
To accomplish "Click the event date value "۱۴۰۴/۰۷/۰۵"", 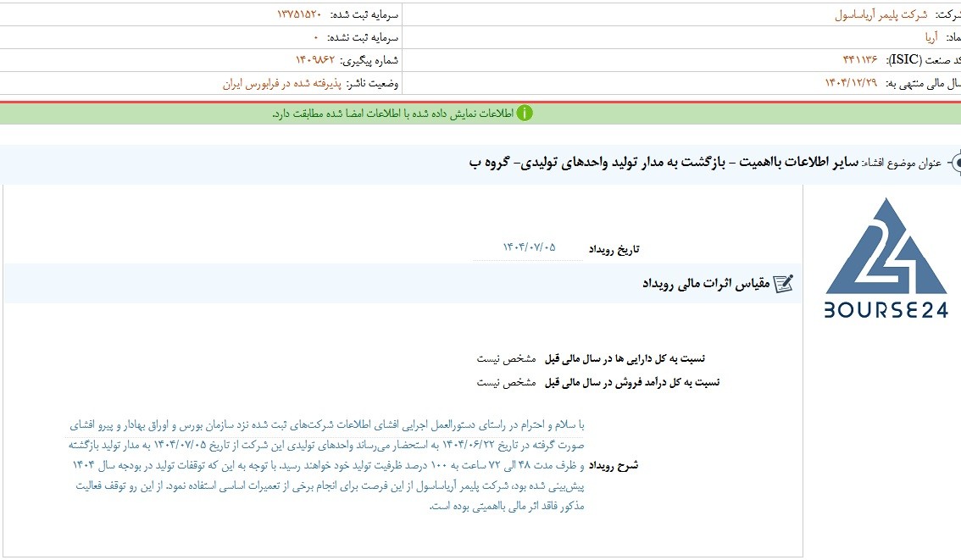I will tap(529, 247).
